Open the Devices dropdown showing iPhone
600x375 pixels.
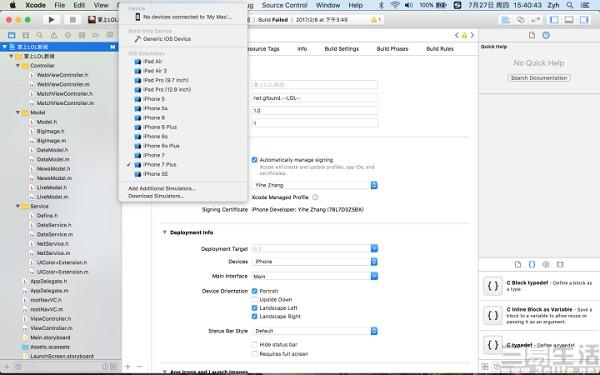(x=315, y=262)
